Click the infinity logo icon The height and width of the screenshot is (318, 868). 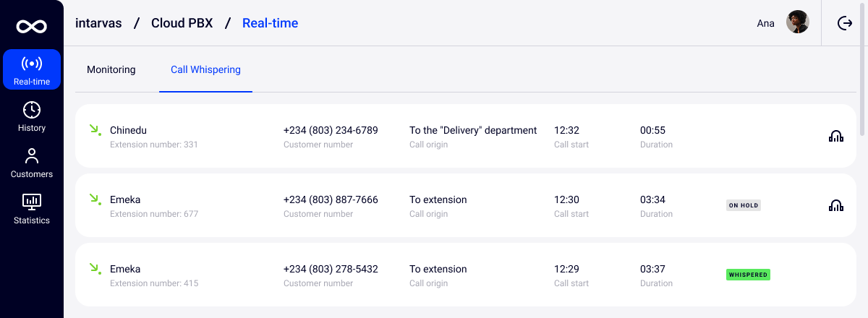tap(32, 26)
